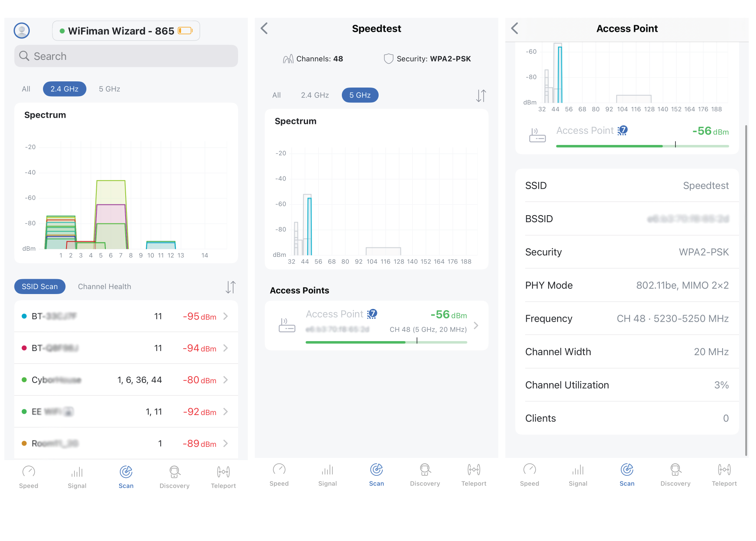Open the WiFiman Wizard - 865 device button
This screenshot has height=541, width=756.
tap(126, 31)
